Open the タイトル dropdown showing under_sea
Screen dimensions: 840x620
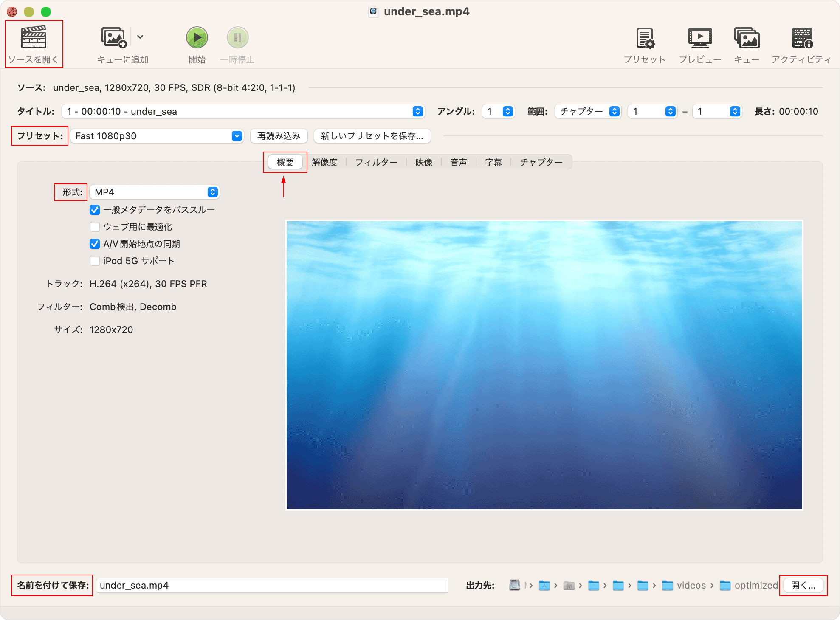click(243, 111)
